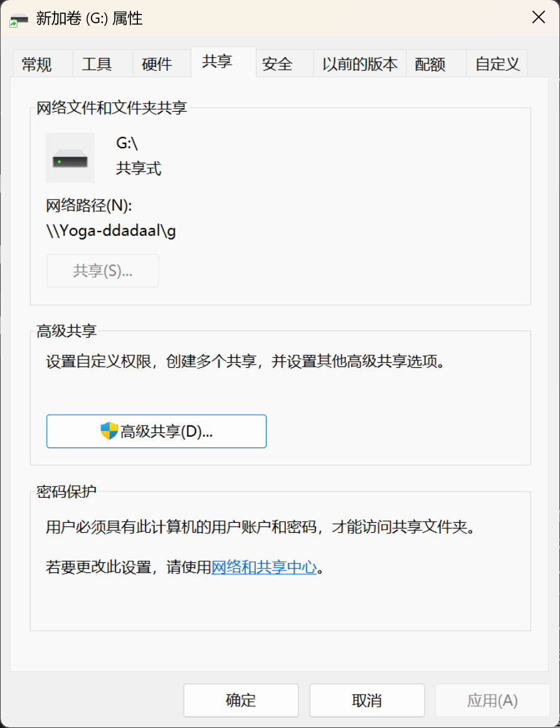Switch to the 配额 tab
This screenshot has height=728, width=560.
[436, 63]
